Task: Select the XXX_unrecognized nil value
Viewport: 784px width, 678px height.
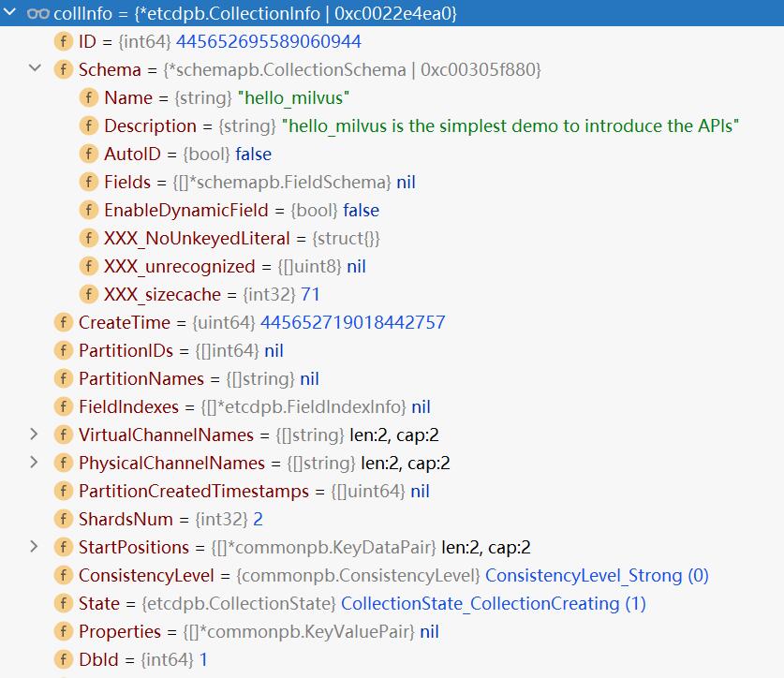Action: coord(357,267)
